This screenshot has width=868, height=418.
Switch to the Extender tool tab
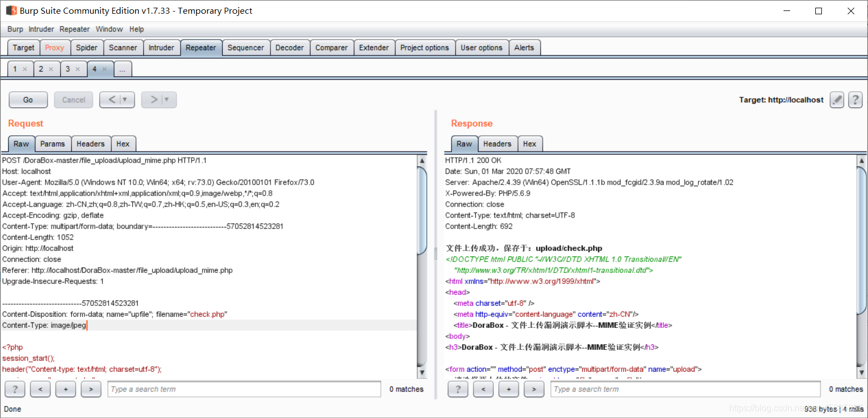pyautogui.click(x=374, y=48)
